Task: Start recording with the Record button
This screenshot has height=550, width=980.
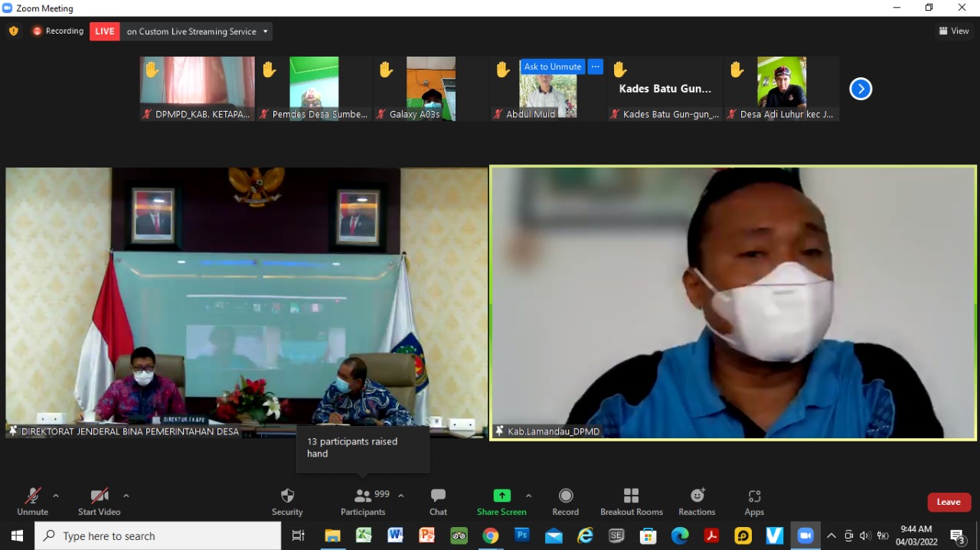Action: pyautogui.click(x=565, y=501)
